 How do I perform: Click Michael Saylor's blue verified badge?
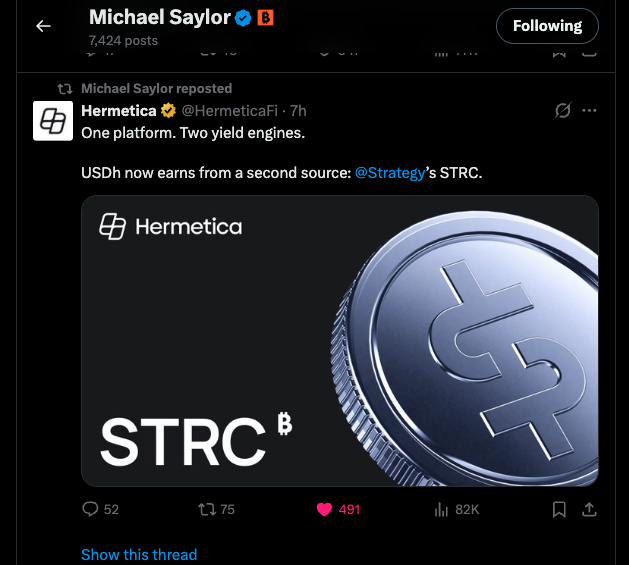[243, 17]
